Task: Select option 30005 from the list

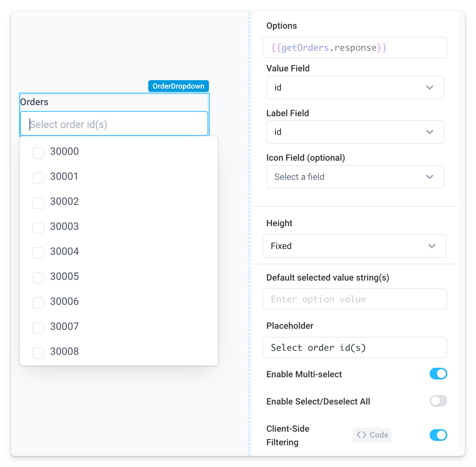Action: coord(64,277)
